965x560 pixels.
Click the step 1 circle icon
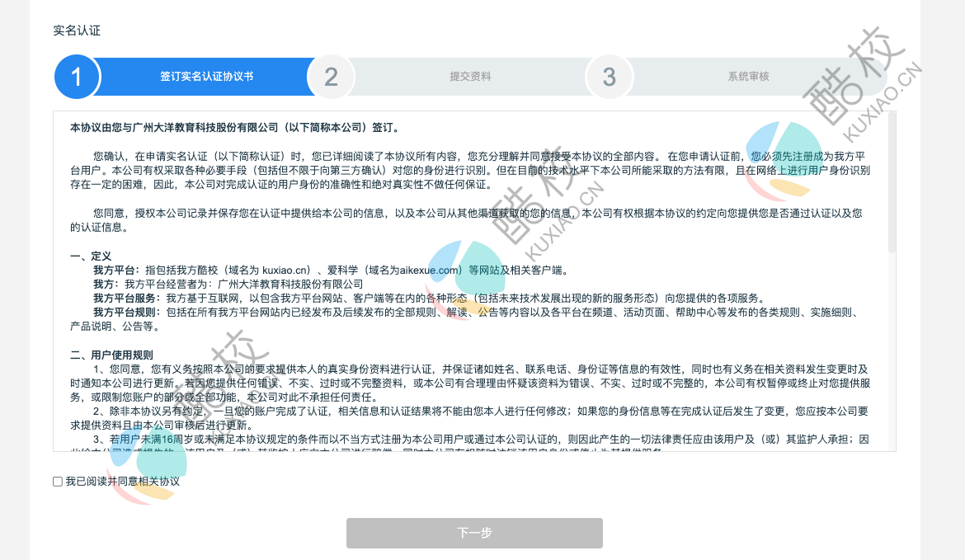77,77
